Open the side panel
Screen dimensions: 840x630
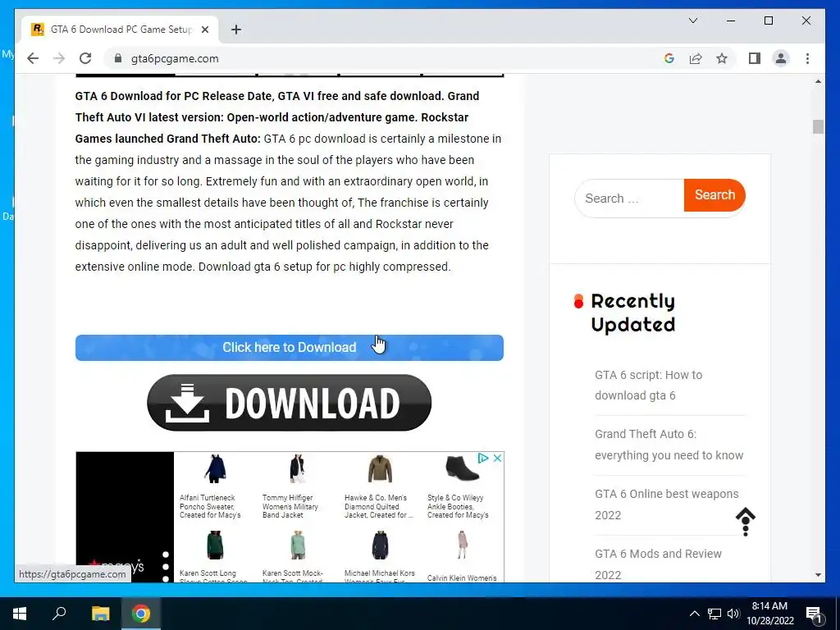pyautogui.click(x=755, y=58)
